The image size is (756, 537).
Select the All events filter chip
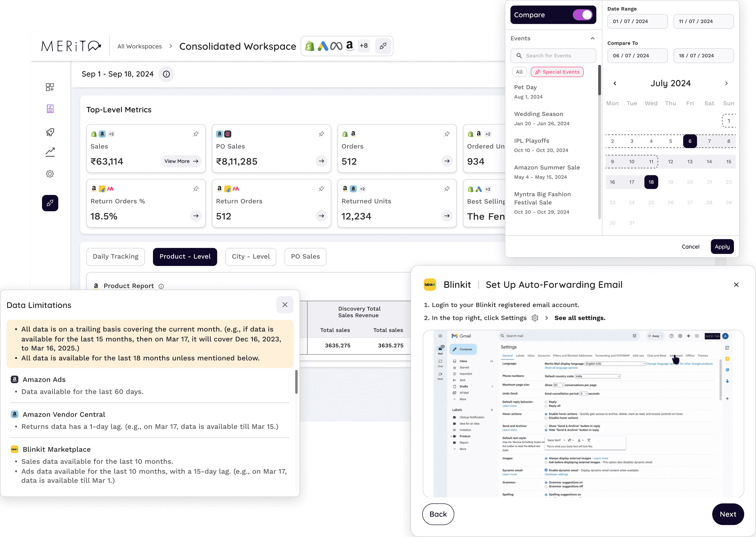click(x=519, y=72)
